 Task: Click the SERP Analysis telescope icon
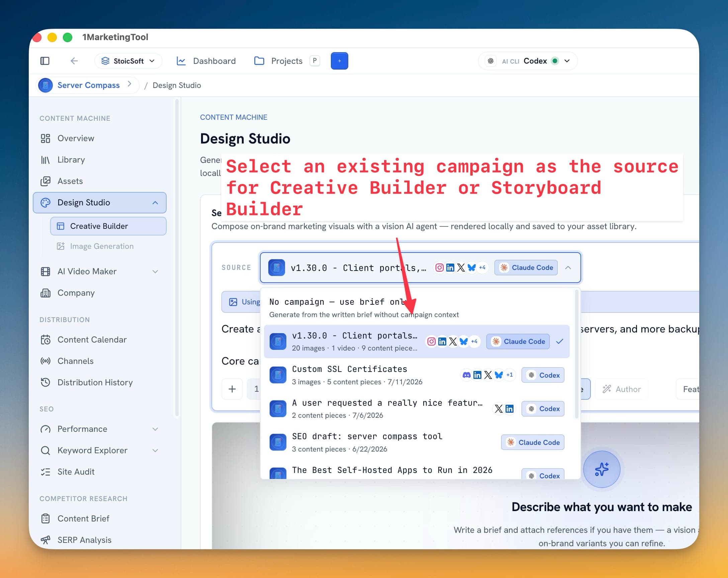click(x=45, y=540)
